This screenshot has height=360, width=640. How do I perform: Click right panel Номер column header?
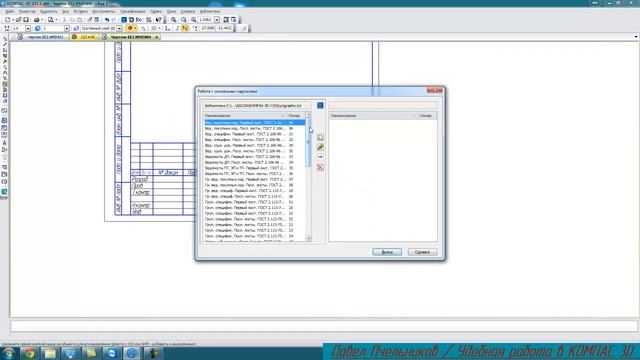pyautogui.click(x=427, y=116)
